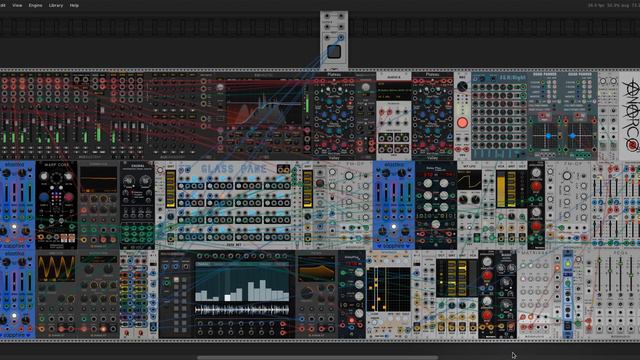The width and height of the screenshot is (640, 360).
Task: Open the View menu
Action: (17, 5)
